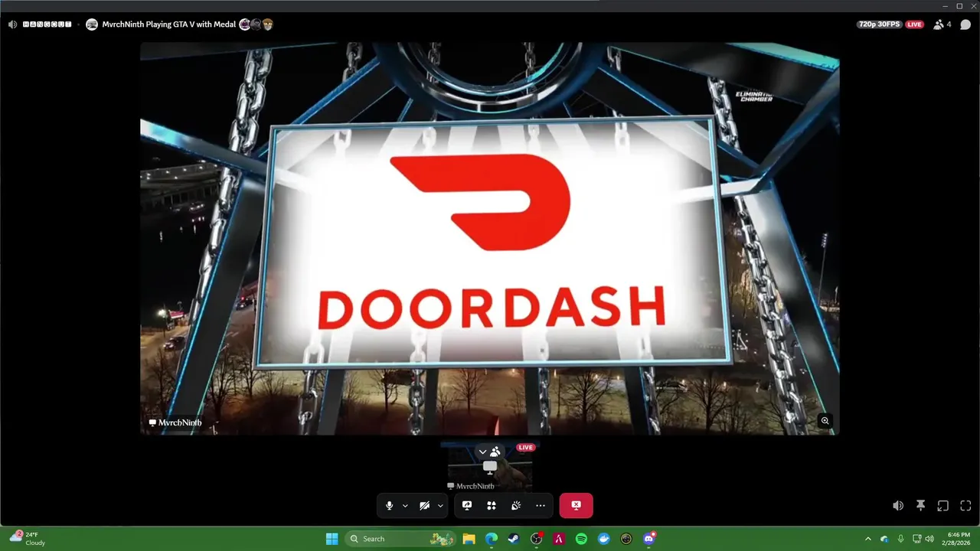Open Docker Desktop from taskbar

click(x=604, y=539)
